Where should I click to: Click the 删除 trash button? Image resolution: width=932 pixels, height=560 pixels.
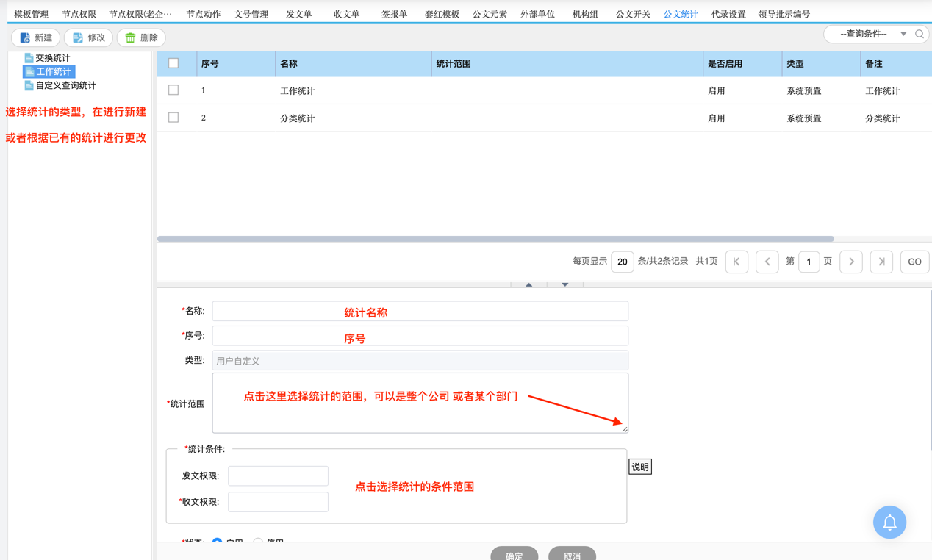141,37
